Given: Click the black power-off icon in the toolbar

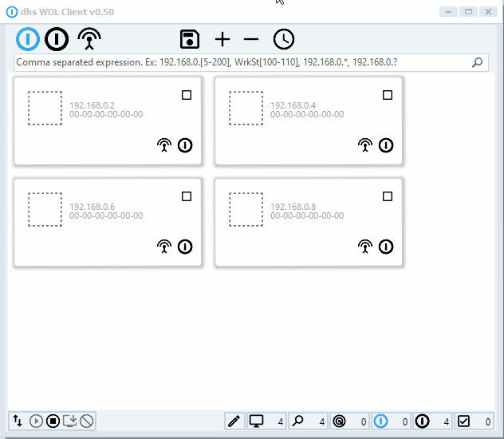Looking at the screenshot, I should 57,39.
